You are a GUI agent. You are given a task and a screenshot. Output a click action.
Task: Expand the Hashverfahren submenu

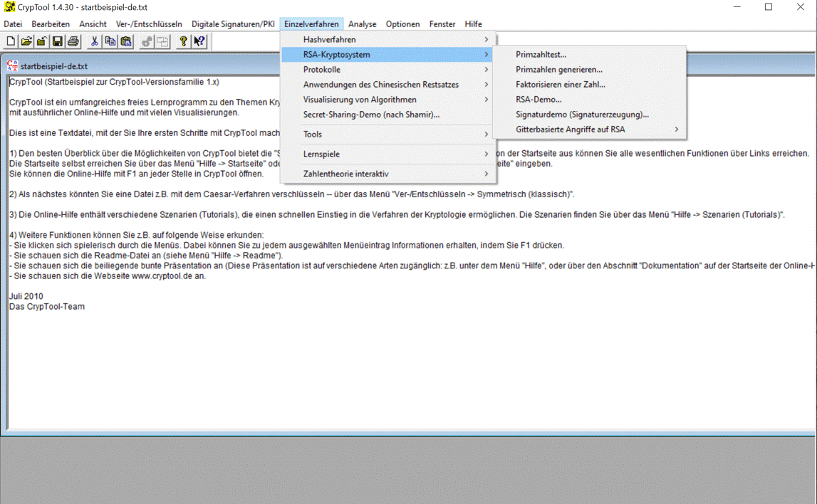(389, 40)
